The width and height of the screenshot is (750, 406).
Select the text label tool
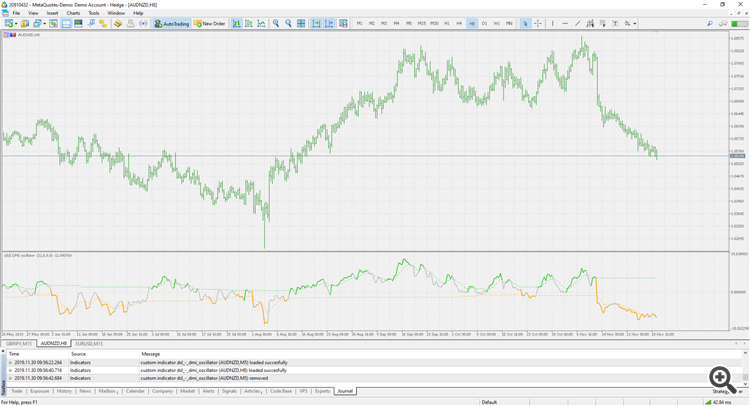[x=615, y=23]
